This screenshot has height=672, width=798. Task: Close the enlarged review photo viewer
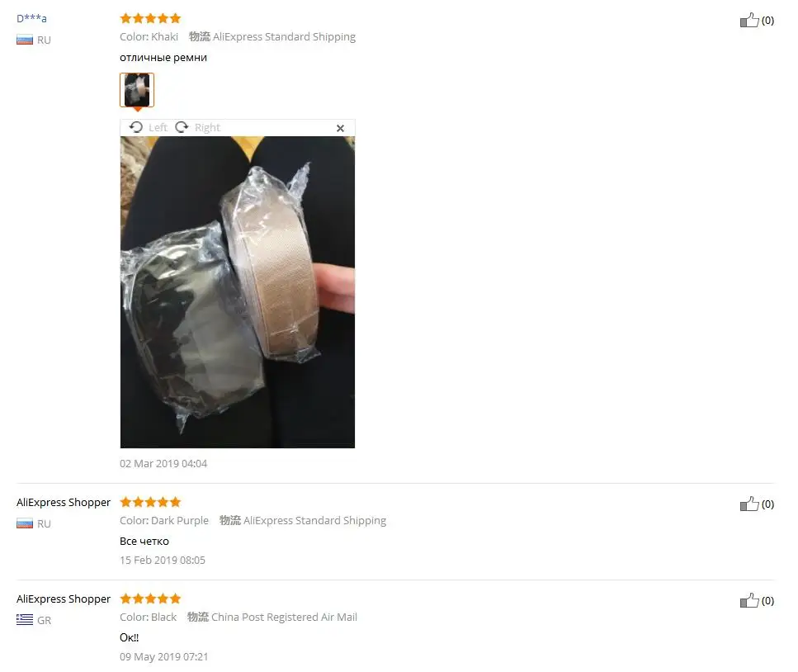341,128
